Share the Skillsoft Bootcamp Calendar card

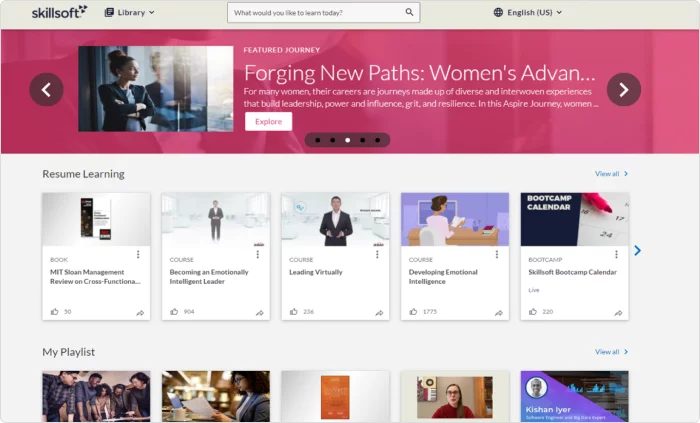tap(619, 313)
